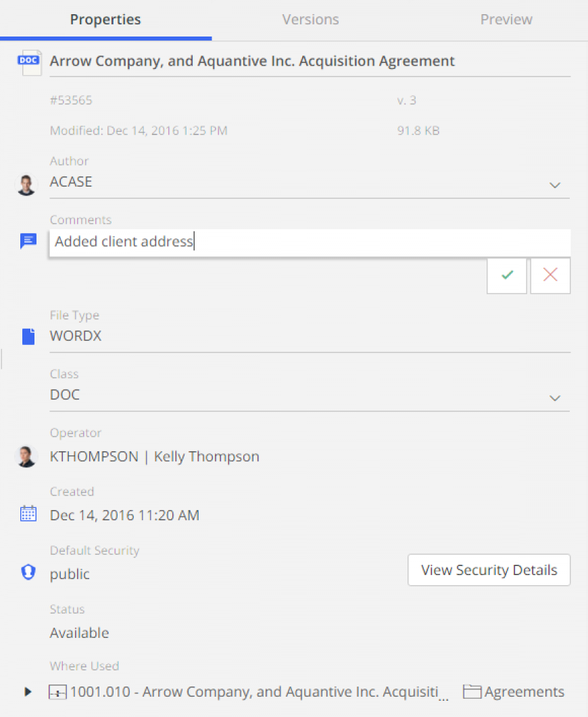Screen dimensions: 588x717
Task: Click the Comments speech bubble icon
Action: pos(28,241)
